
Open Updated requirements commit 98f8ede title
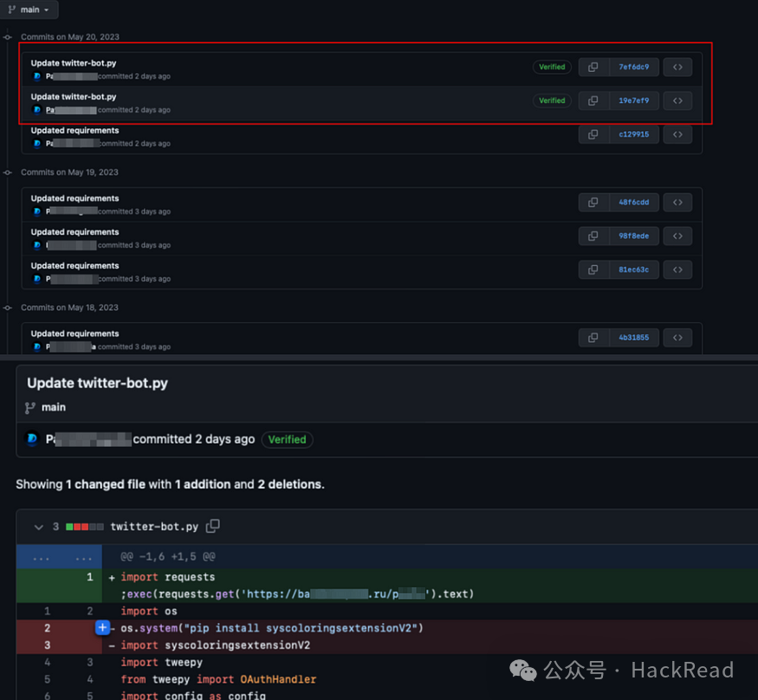pos(75,232)
